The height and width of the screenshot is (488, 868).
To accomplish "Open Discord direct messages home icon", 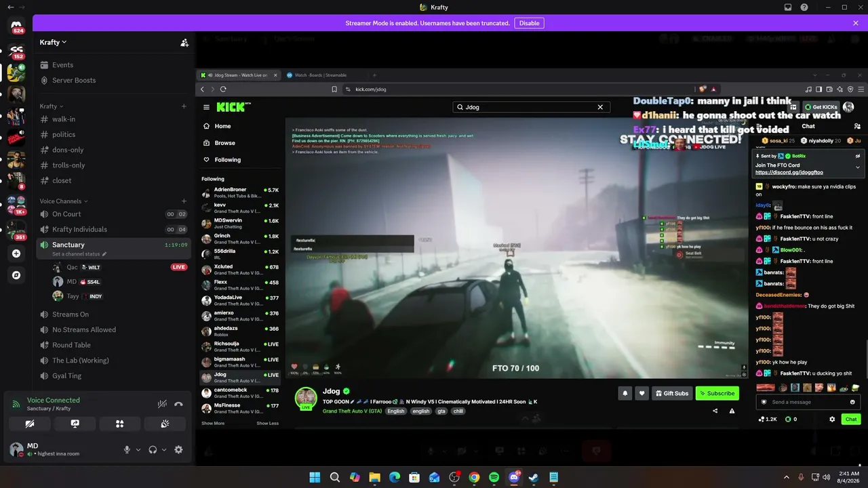I will tap(17, 27).
